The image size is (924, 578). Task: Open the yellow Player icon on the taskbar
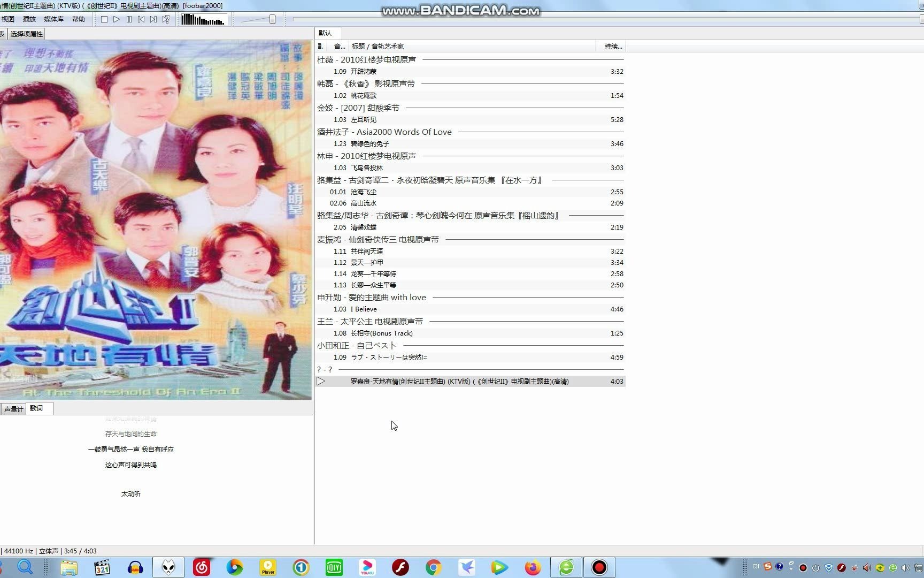coord(268,567)
